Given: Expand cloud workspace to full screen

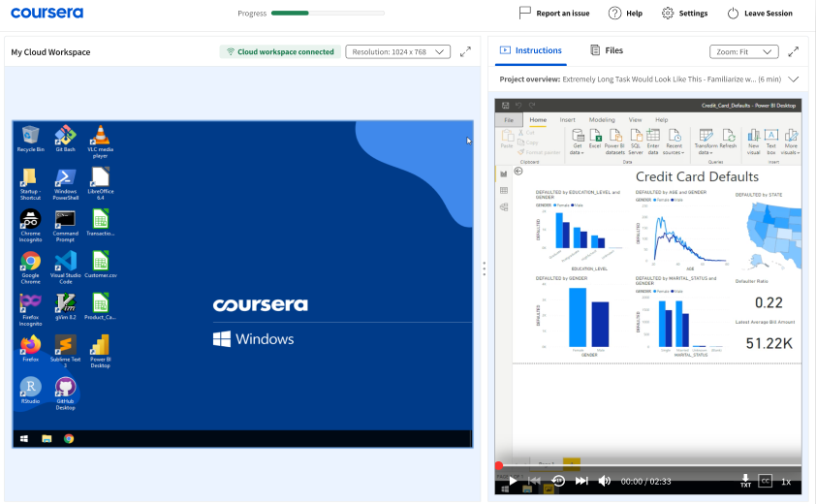Looking at the screenshot, I should click(x=465, y=52).
